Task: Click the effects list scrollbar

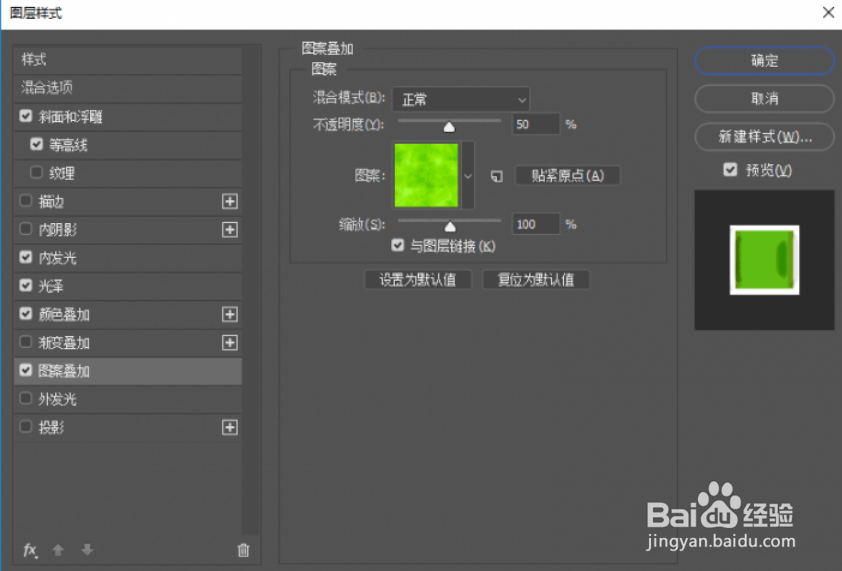Action: coord(251,290)
